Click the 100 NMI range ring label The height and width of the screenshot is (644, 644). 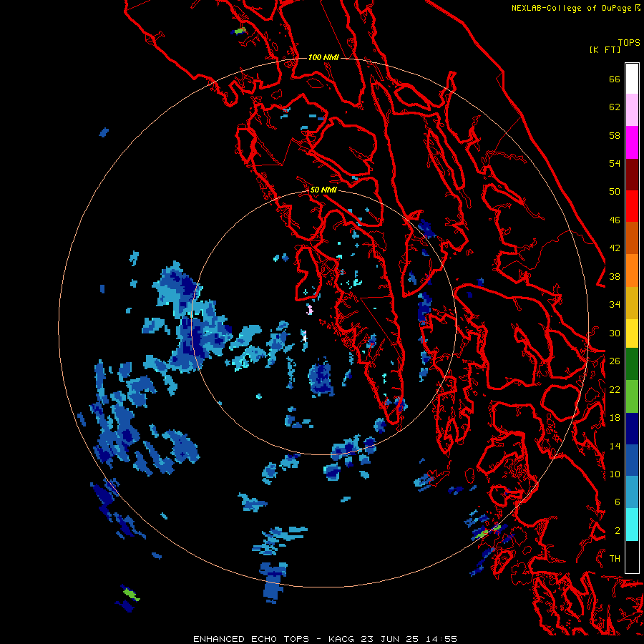[x=323, y=57]
